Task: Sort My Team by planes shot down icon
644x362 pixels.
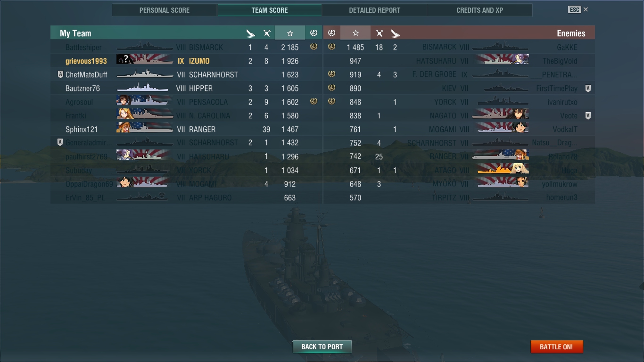Action: (x=267, y=33)
